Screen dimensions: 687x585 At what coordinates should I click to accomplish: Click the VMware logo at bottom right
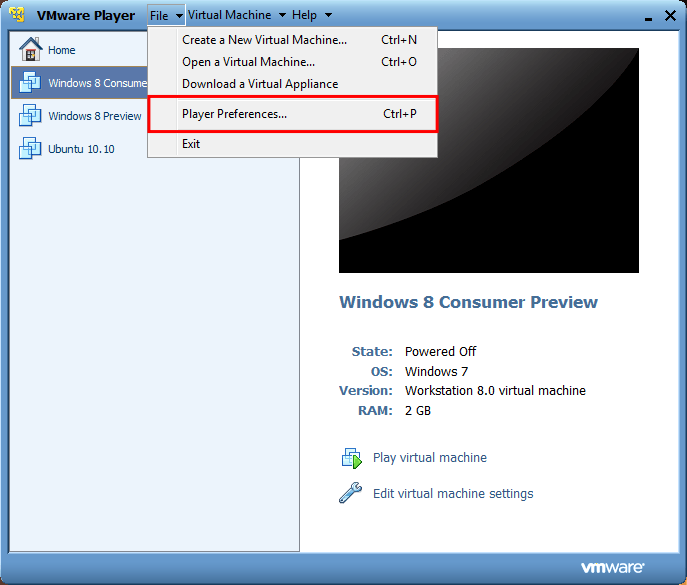(612, 568)
